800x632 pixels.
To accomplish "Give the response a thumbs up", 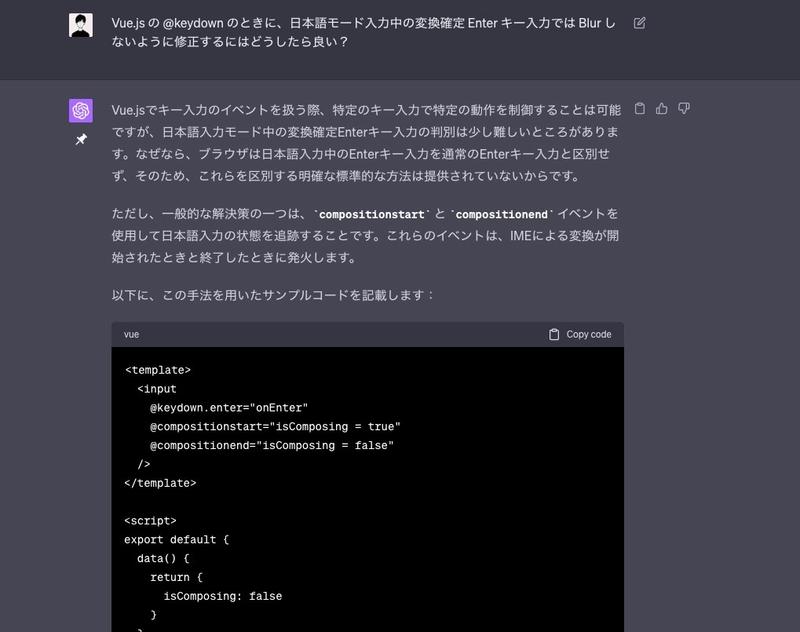I will click(662, 109).
